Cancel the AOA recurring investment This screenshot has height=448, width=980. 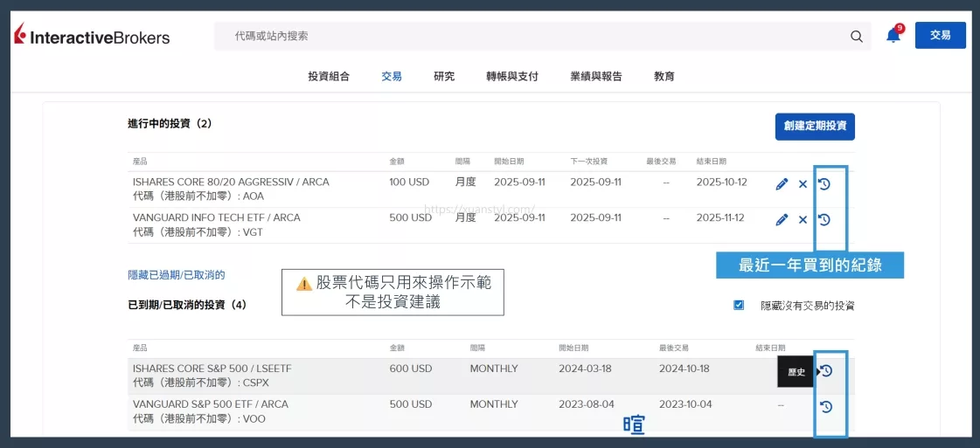pyautogui.click(x=803, y=184)
